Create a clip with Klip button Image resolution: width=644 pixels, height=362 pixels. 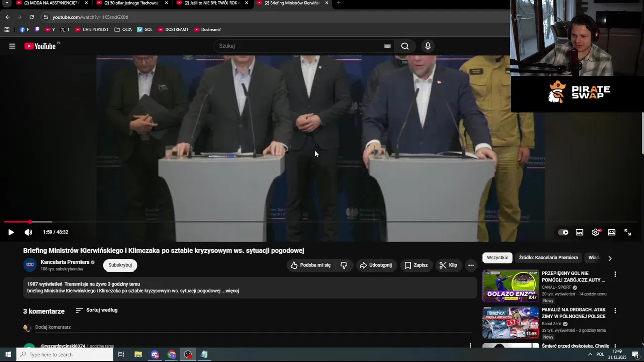pos(448,265)
